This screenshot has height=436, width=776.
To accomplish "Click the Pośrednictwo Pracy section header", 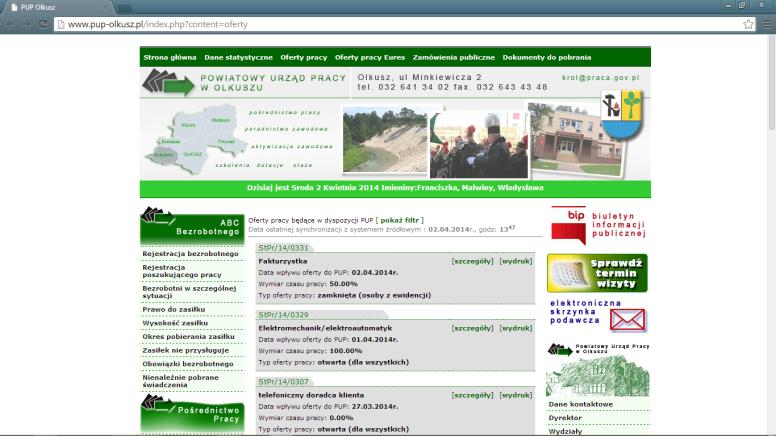I will [x=193, y=414].
